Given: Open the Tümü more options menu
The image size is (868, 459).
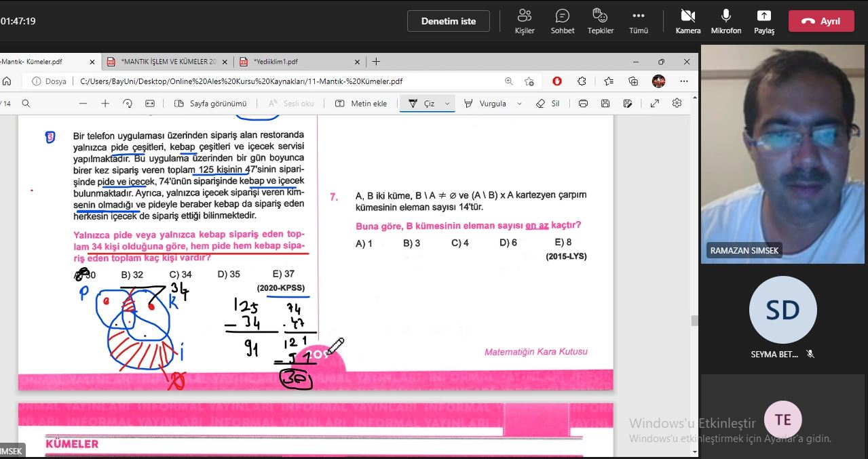Looking at the screenshot, I should click(x=639, y=21).
